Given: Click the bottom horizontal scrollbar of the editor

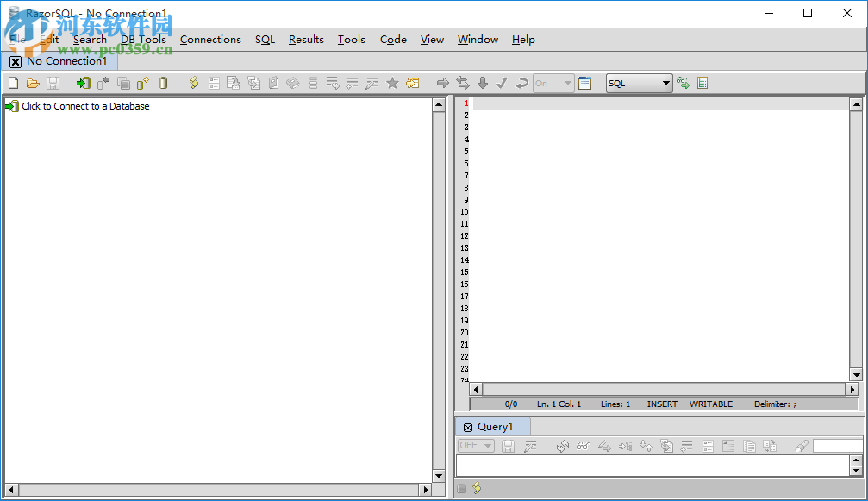Looking at the screenshot, I should tap(664, 389).
